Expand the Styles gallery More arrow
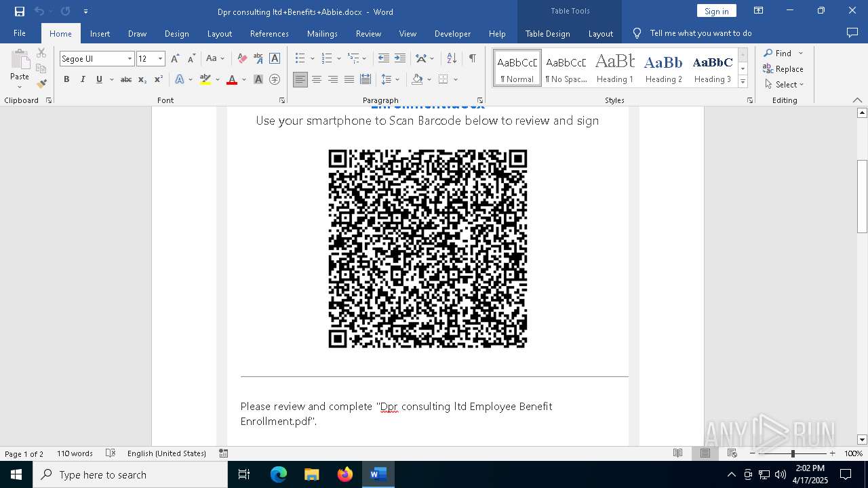This screenshot has height=488, width=868. 743,82
